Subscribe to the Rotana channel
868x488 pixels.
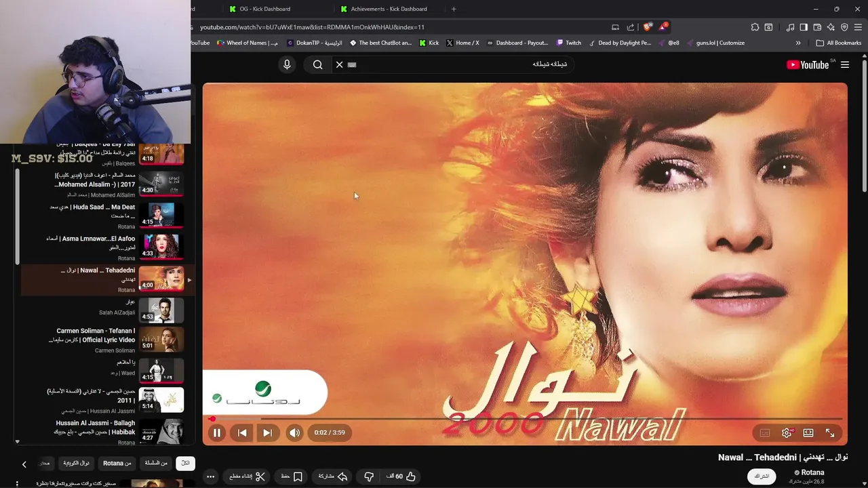tap(762, 476)
